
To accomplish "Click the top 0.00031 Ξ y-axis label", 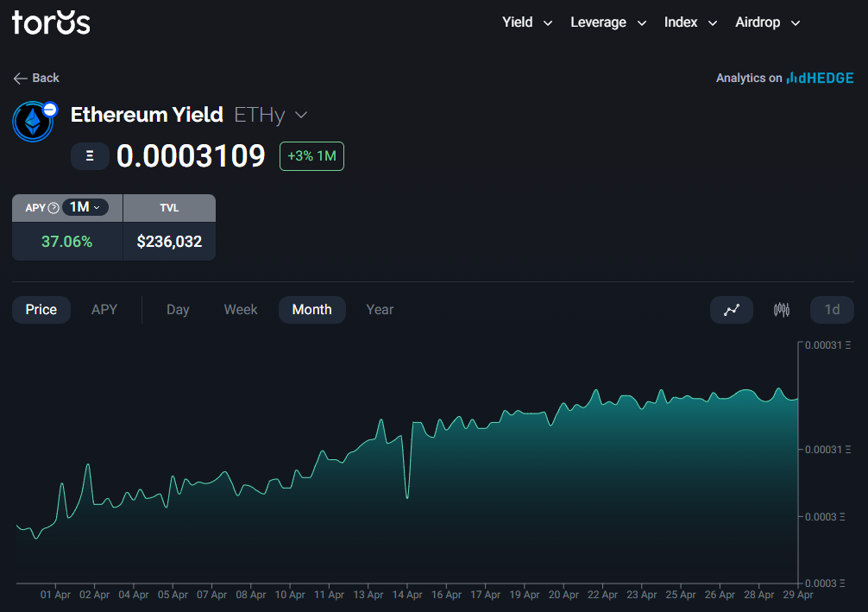I will [x=827, y=345].
